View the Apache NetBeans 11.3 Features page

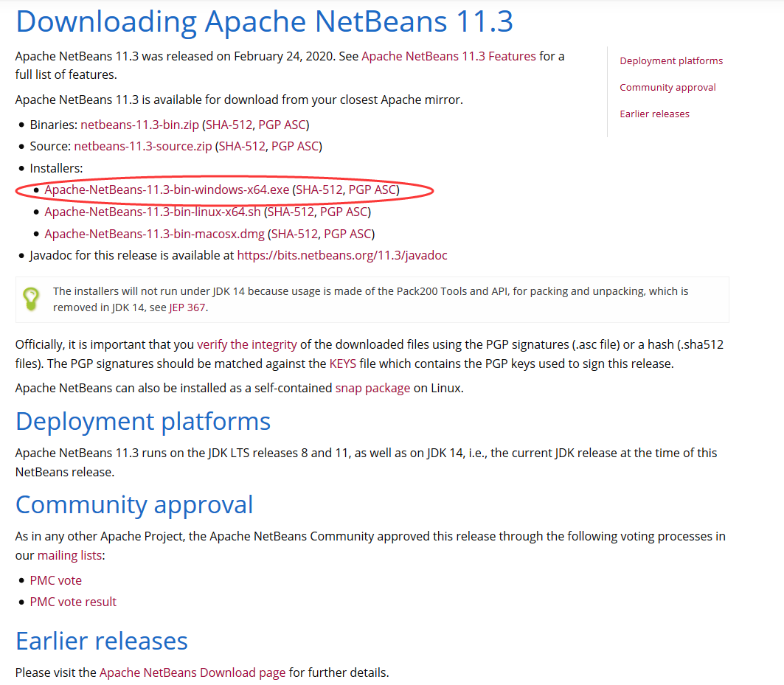pyautogui.click(x=449, y=56)
